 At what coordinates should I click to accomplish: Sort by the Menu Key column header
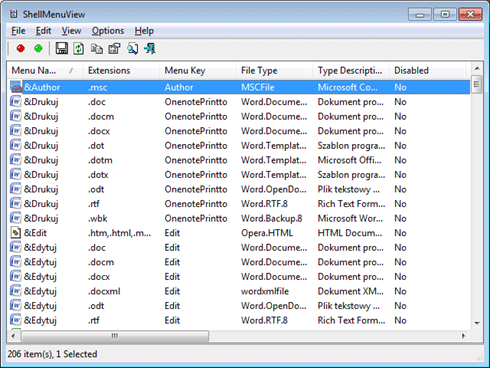tap(198, 70)
